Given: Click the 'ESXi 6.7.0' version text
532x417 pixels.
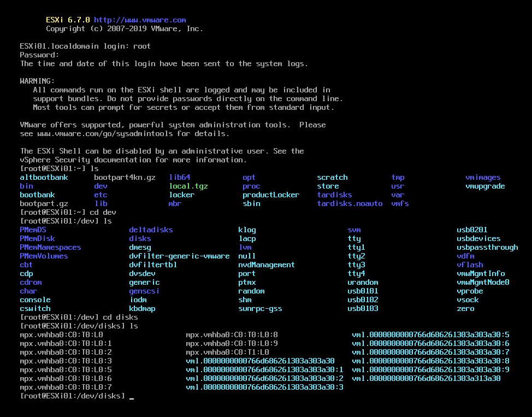Looking at the screenshot, I should click(68, 20).
